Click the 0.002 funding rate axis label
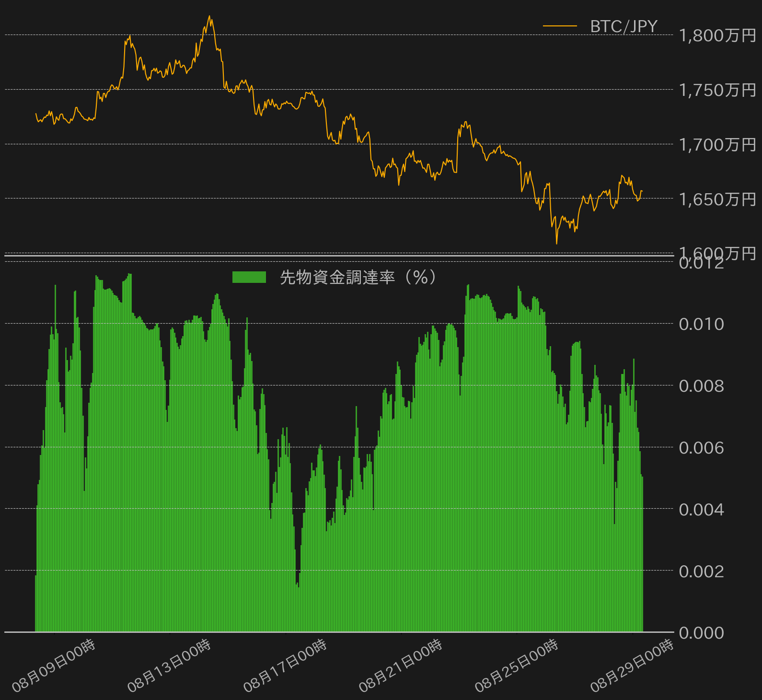This screenshot has height=700, width=762. [702, 571]
